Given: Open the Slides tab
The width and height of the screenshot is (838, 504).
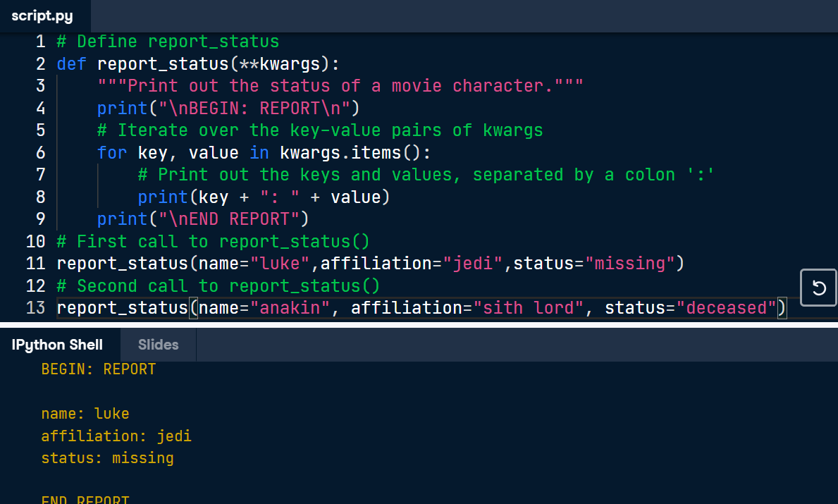Looking at the screenshot, I should (158, 345).
